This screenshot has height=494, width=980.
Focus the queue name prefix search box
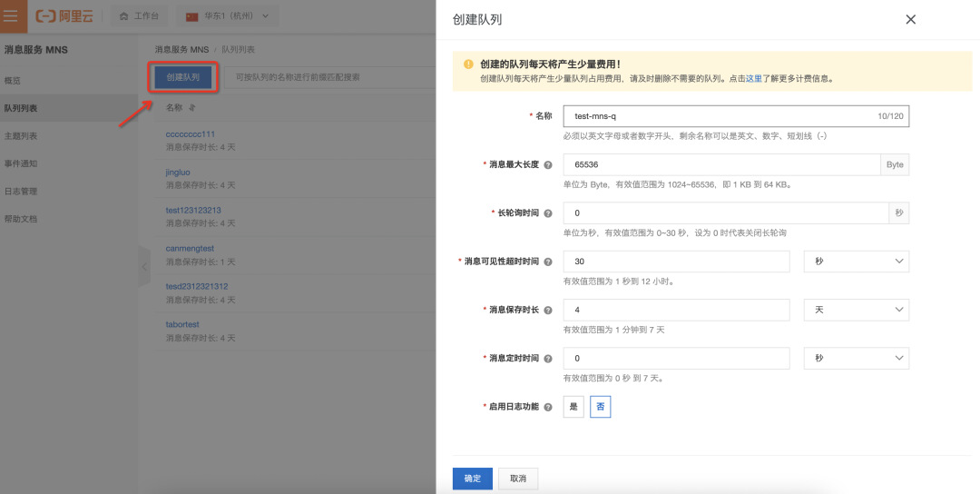point(329,77)
